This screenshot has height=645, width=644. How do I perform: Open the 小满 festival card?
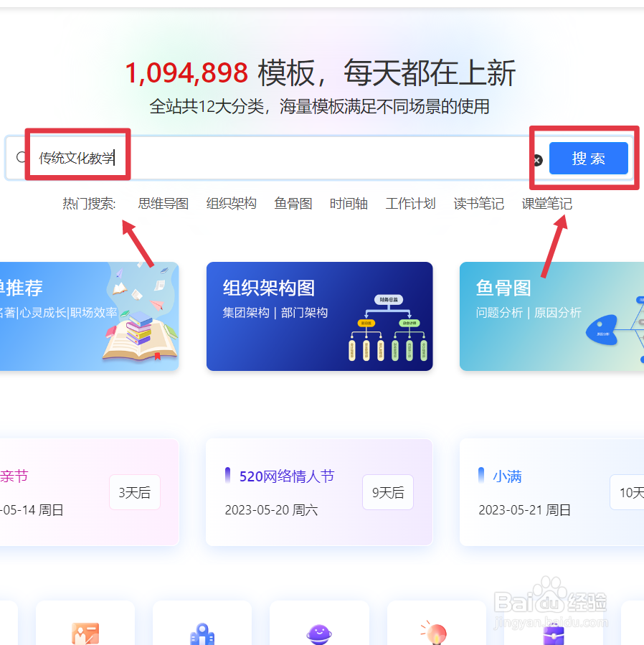tap(552, 492)
